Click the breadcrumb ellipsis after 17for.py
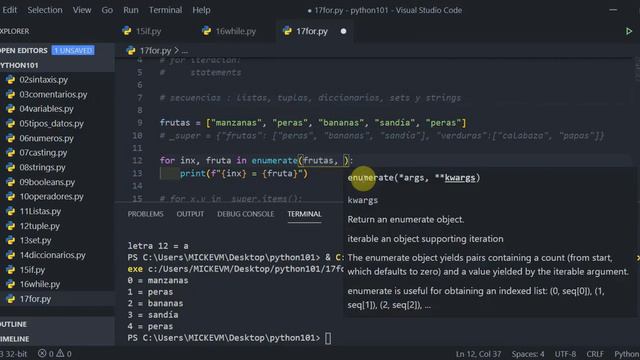The image size is (640, 360). click(x=185, y=51)
